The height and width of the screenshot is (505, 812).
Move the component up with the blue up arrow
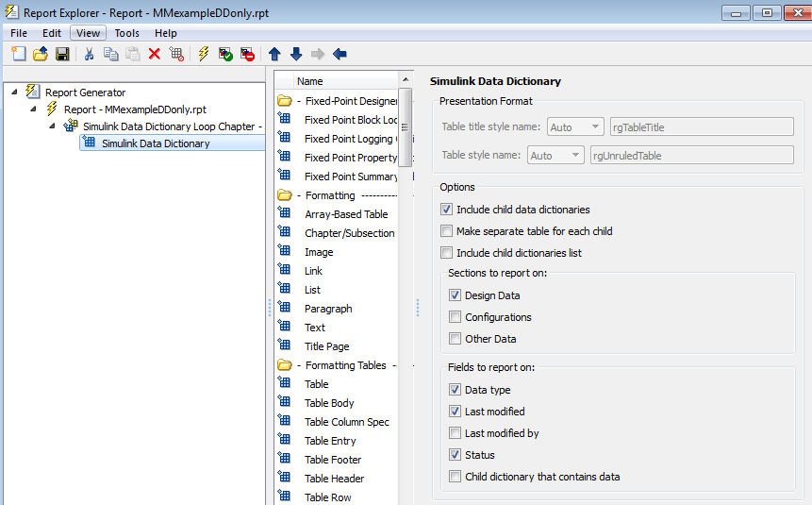click(274, 54)
